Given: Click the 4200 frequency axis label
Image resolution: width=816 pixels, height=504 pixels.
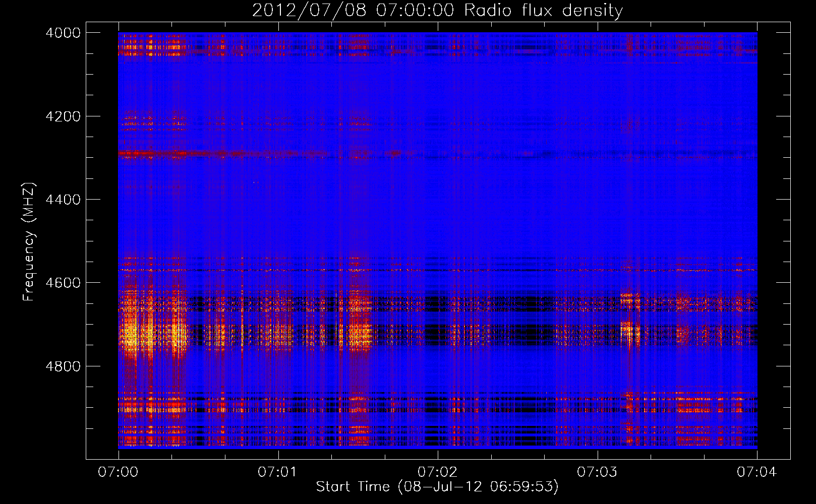Looking at the screenshot, I should tap(63, 116).
